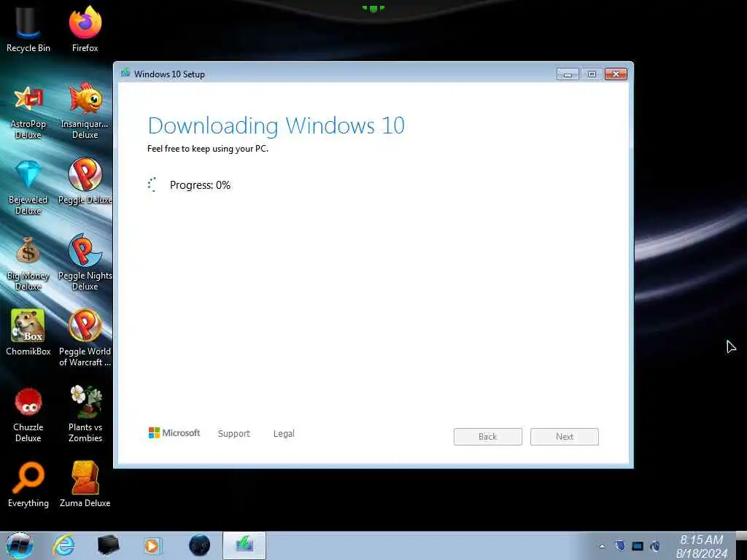Select Peggle World of Warcraft icon
The height and width of the screenshot is (560, 747).
[85, 338]
